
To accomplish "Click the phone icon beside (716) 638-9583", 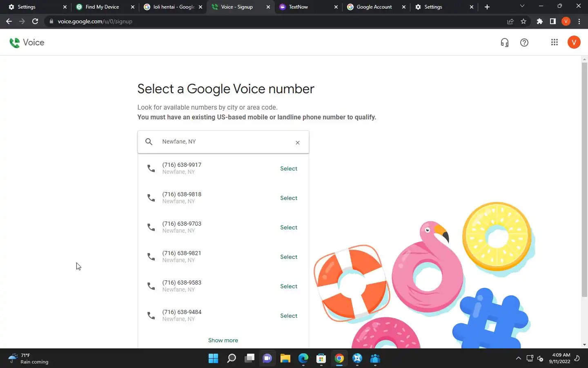I will [151, 286].
